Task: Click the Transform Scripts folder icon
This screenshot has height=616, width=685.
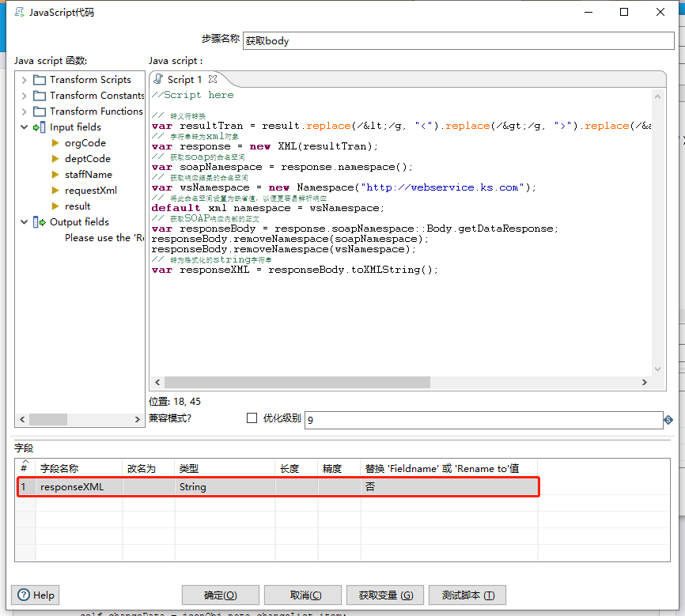Action: tap(40, 80)
